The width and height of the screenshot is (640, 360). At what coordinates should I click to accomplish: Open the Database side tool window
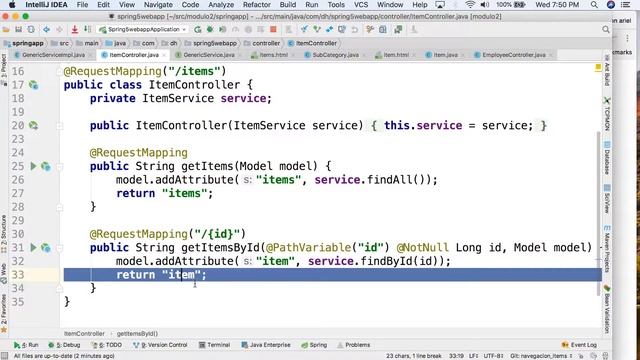coord(607,158)
